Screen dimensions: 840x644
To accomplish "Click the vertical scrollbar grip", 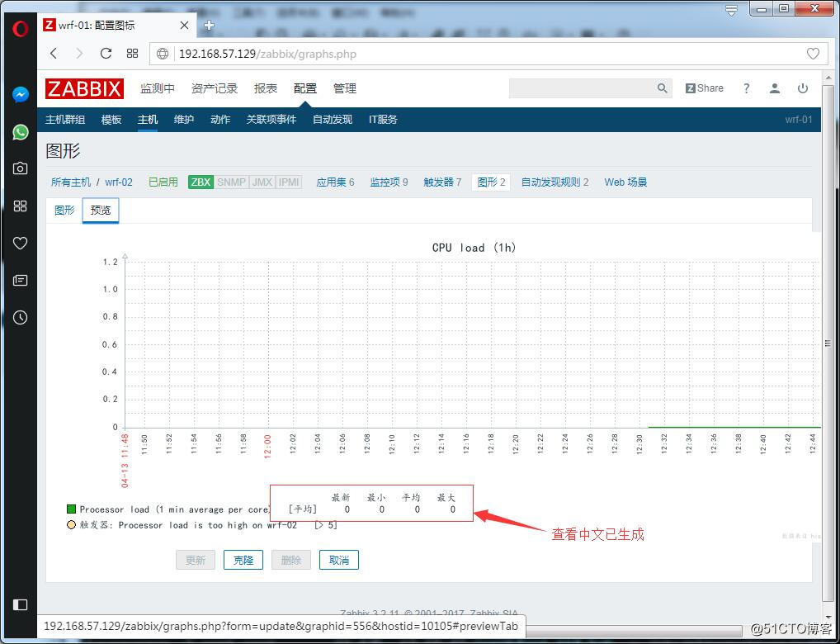I will [x=827, y=343].
